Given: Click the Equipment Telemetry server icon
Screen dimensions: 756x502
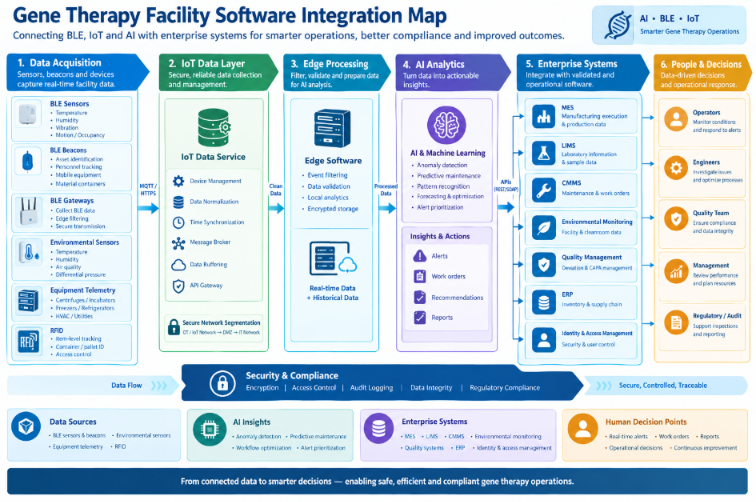Looking at the screenshot, I should click(27, 300).
